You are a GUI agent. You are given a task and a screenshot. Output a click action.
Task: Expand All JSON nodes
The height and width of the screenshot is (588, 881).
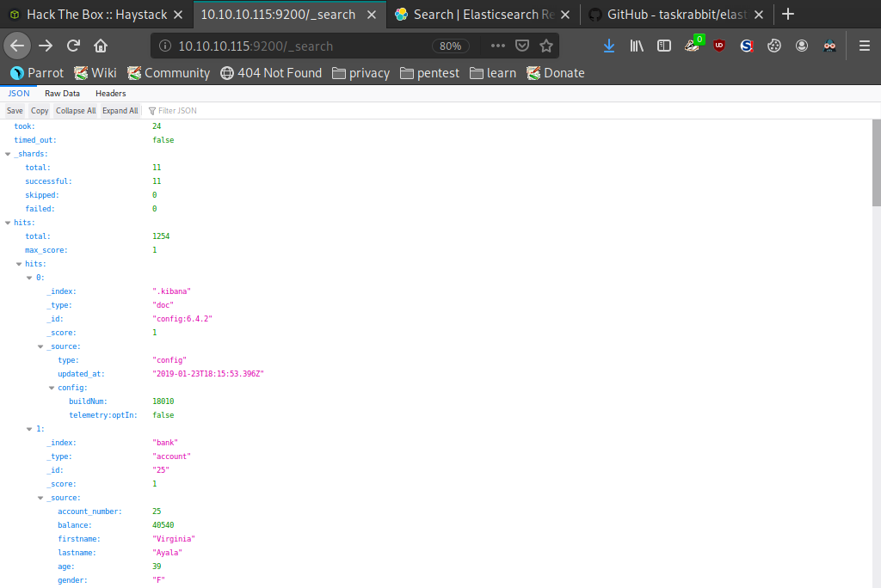(x=120, y=111)
